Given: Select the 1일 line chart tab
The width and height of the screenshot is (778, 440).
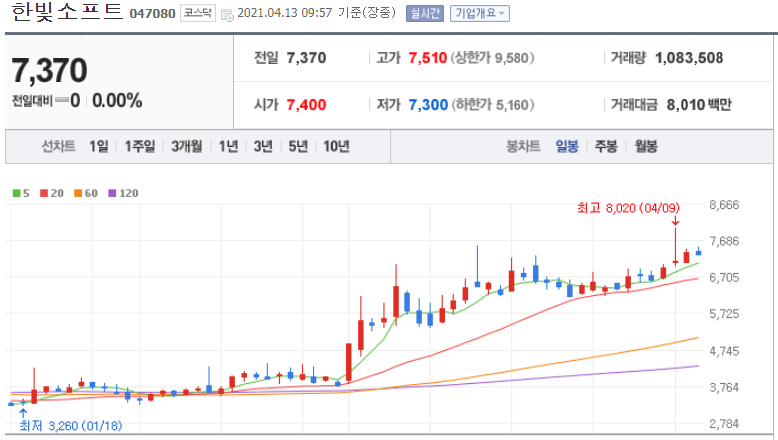Looking at the screenshot, I should pyautogui.click(x=99, y=146).
